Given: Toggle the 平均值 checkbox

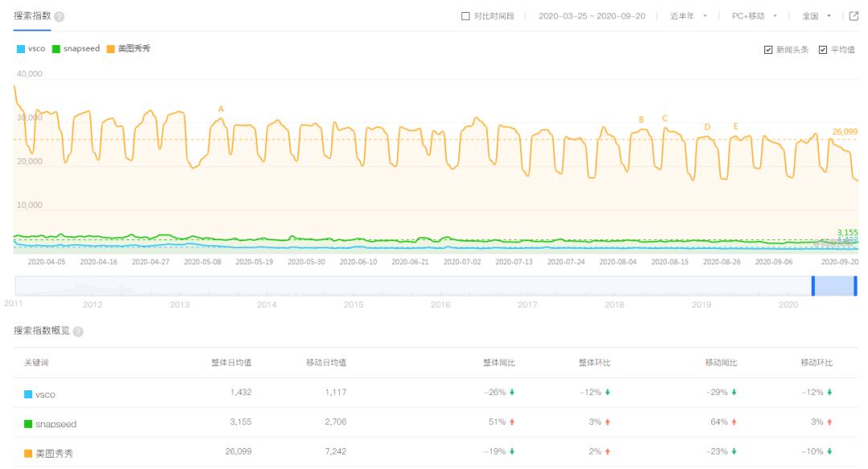Looking at the screenshot, I should [x=822, y=50].
